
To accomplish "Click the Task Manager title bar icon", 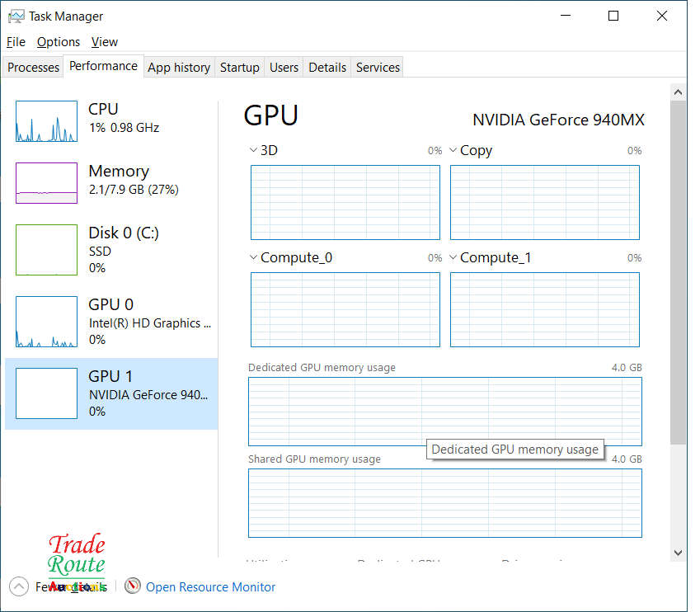I will (x=16, y=16).
